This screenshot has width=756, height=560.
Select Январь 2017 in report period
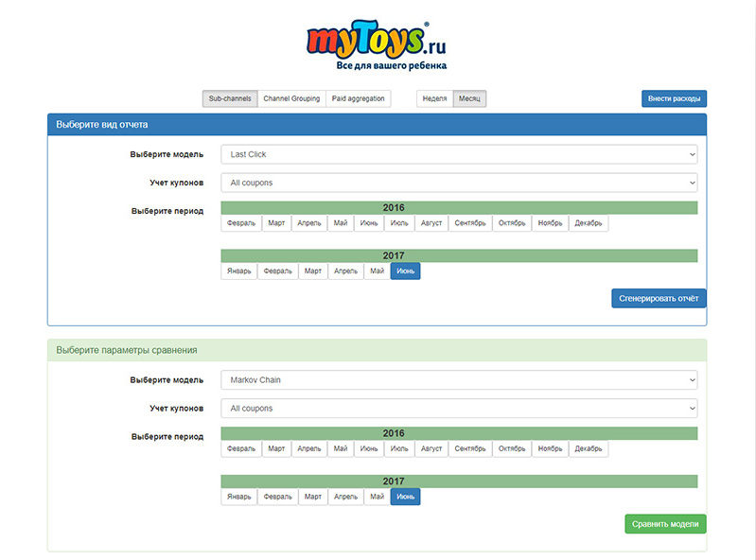[239, 271]
